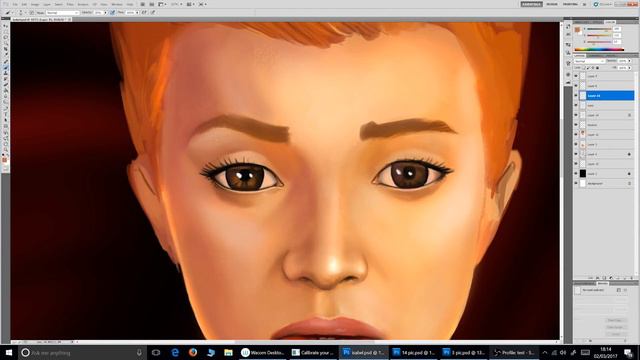Open Mini Bridge from the application bar

(151, 4)
